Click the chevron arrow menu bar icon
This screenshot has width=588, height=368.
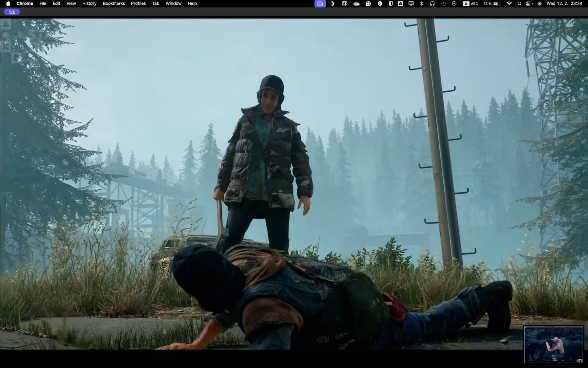click(333, 3)
